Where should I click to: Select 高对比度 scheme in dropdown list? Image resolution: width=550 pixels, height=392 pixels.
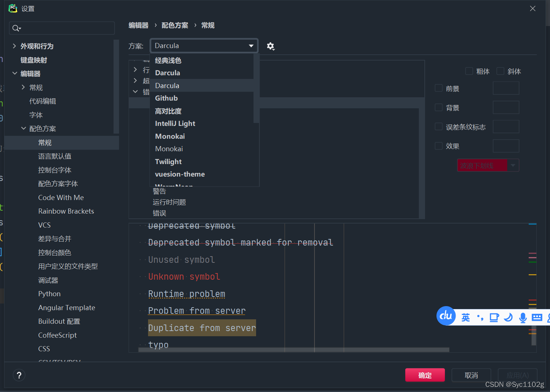202,111
